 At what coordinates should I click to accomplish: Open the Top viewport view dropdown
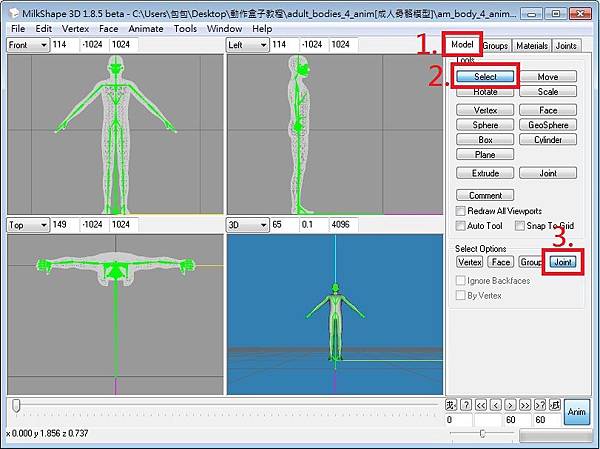[28, 225]
